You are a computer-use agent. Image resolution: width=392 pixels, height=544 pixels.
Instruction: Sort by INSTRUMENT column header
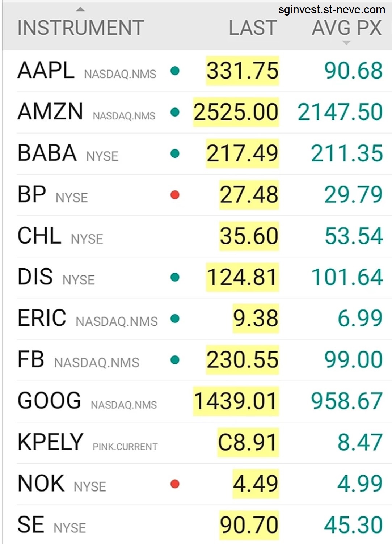81,28
